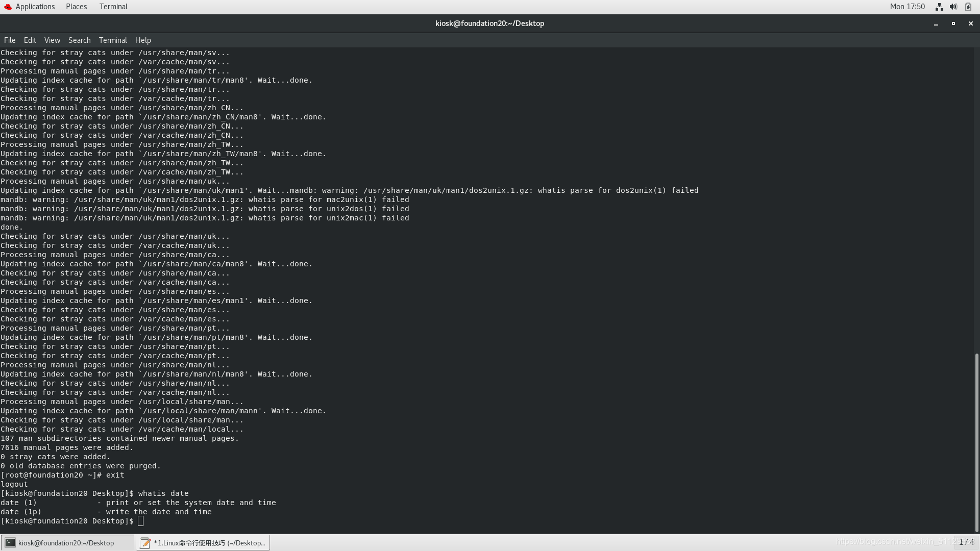Open the Places menu
Viewport: 980px width, 551px height.
click(76, 6)
